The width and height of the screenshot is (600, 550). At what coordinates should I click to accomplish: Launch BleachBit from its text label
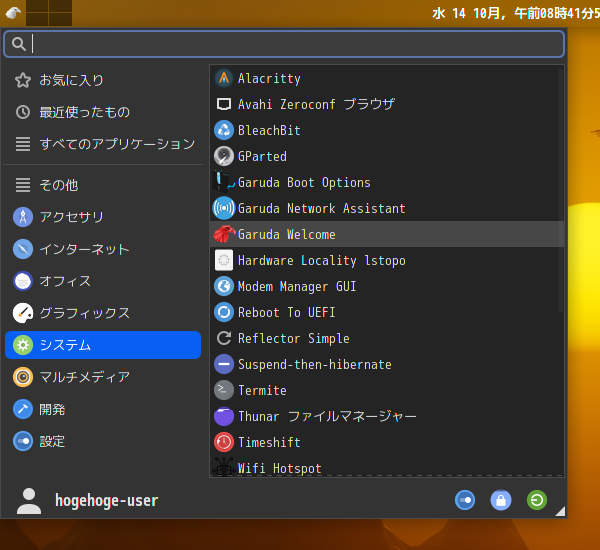(x=269, y=131)
